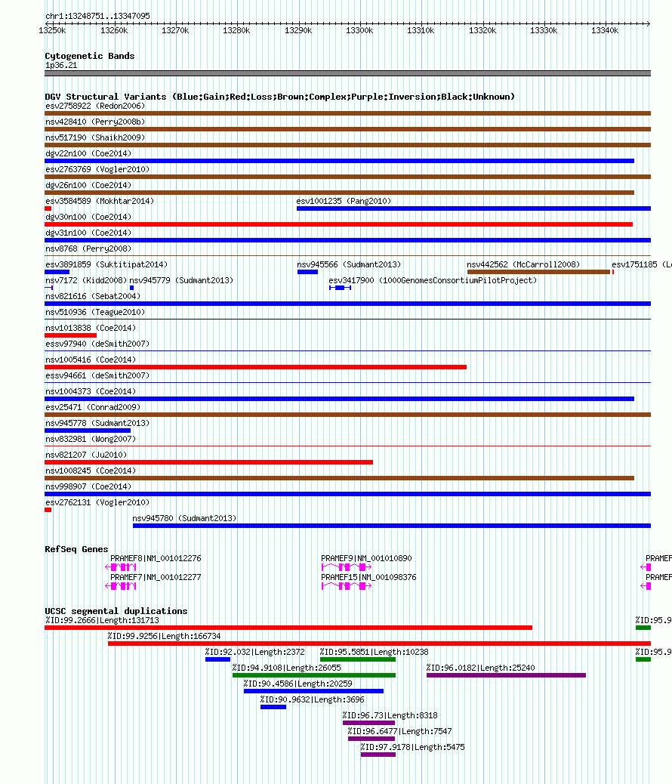
Task: Select the UCSC segmental duplications track title
Action: [x=116, y=611]
